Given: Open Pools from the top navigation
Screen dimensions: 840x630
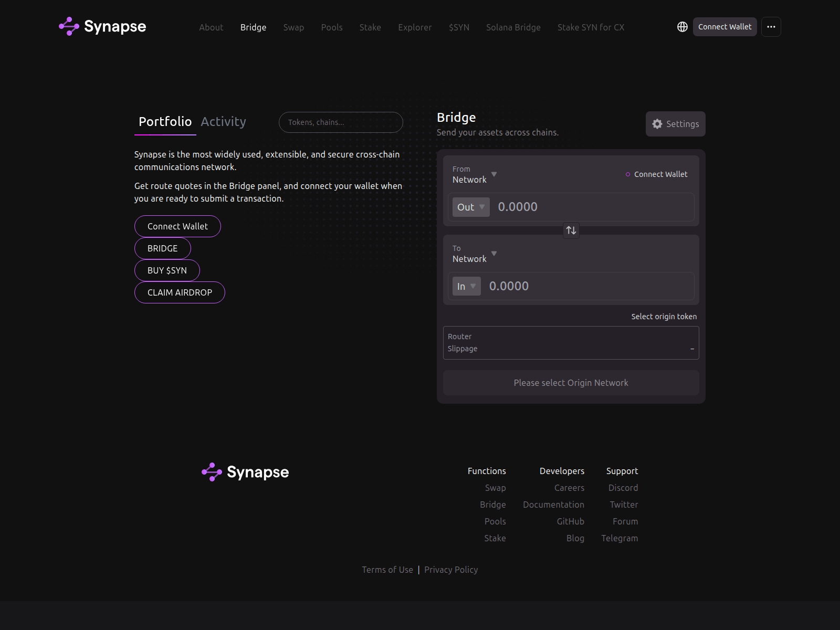Looking at the screenshot, I should pyautogui.click(x=332, y=27).
